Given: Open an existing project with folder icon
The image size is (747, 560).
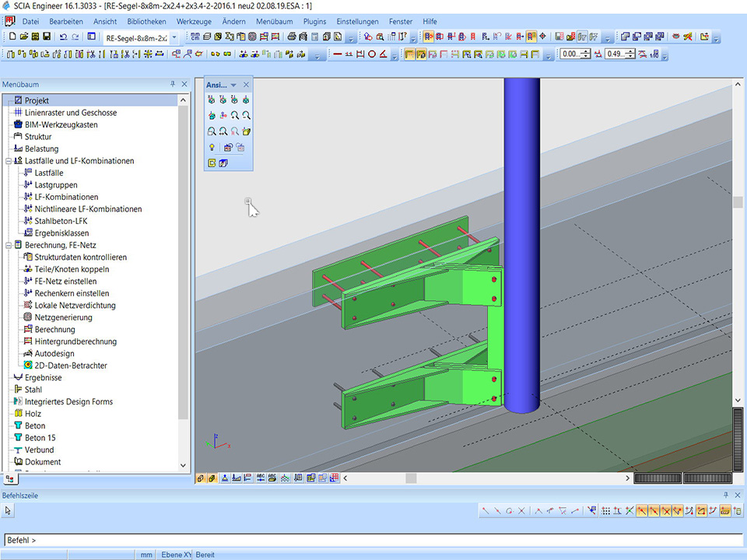Looking at the screenshot, I should (24, 37).
